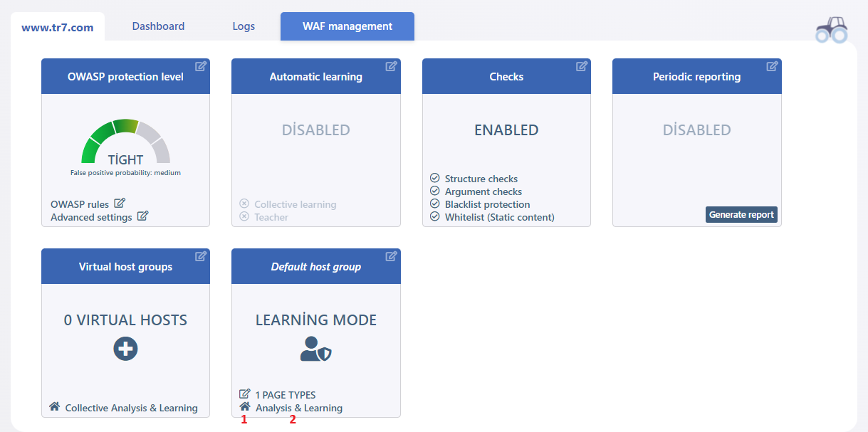This screenshot has width=868, height=432.
Task: Click edit icon on Checks card
Action: click(x=582, y=66)
